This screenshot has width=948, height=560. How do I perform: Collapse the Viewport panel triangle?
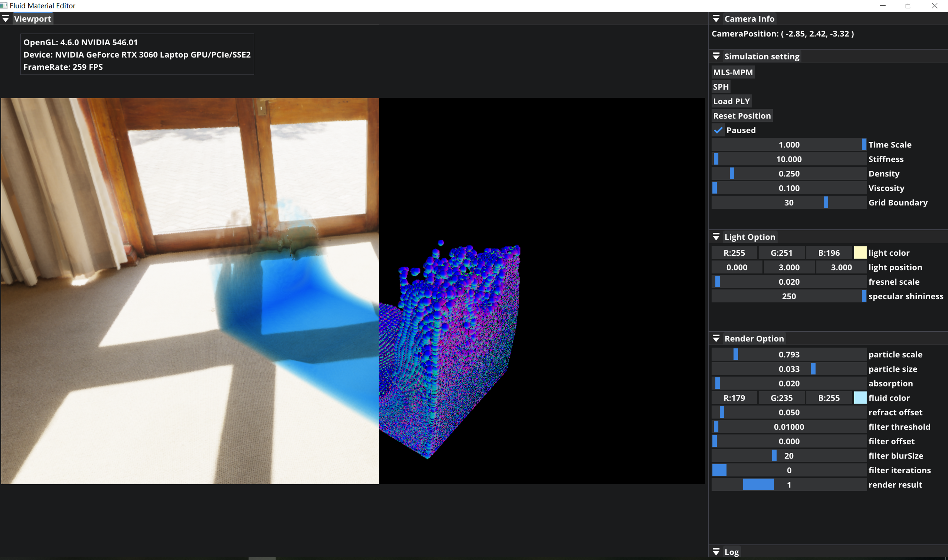tap(5, 18)
